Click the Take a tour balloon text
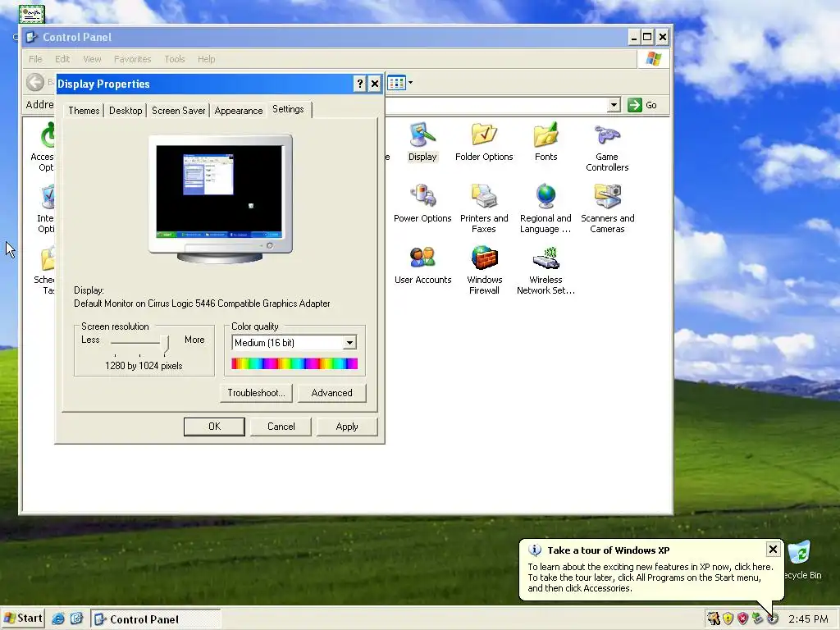The image size is (840, 630). point(651,577)
